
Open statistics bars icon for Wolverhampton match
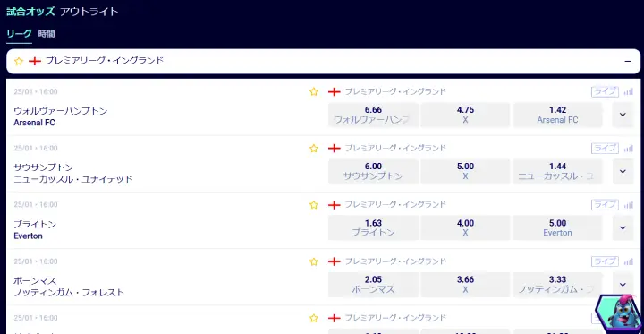pyautogui.click(x=629, y=91)
